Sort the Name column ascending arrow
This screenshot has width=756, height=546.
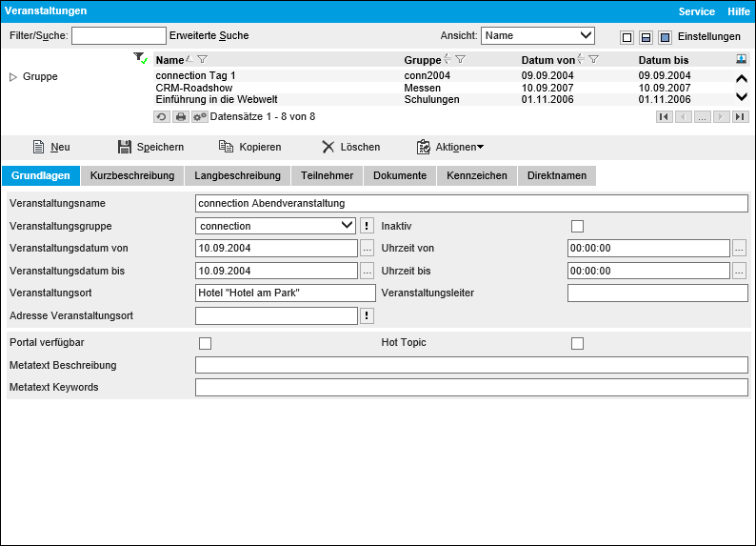coord(189,59)
